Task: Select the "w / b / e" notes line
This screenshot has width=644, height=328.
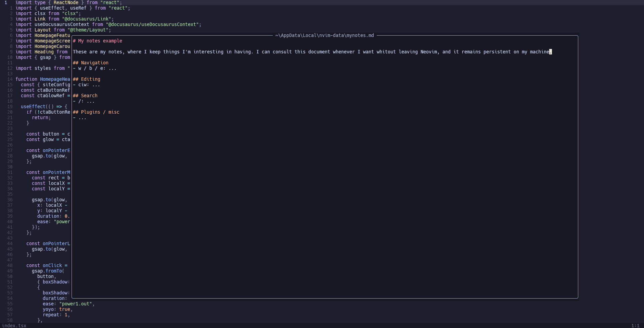Action: (95, 68)
